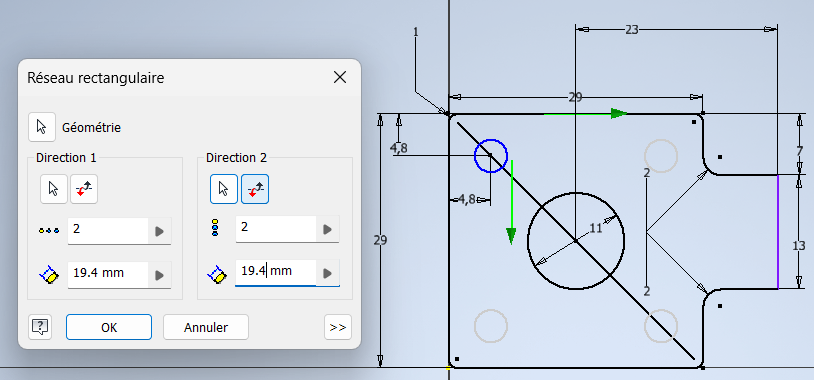This screenshot has height=380, width=814.
Task: Click the Direction 2 spacing field 19.4 mm
Action: tap(276, 272)
